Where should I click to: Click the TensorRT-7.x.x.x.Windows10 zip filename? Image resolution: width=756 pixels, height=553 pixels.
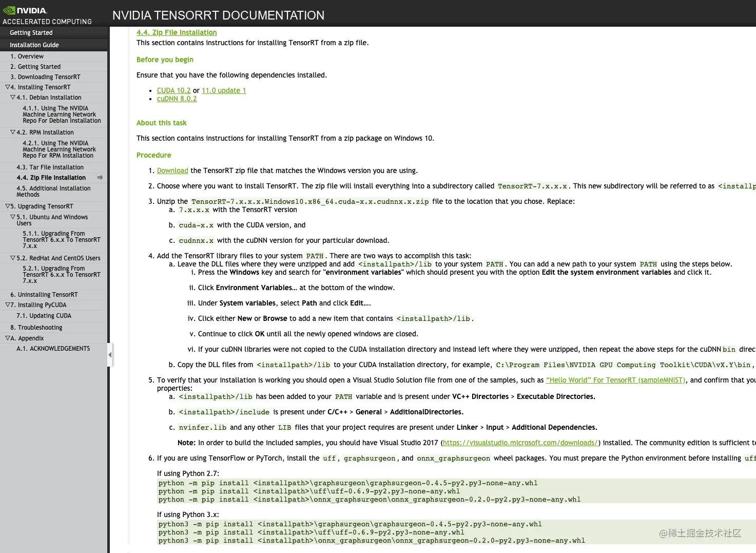[x=310, y=201]
